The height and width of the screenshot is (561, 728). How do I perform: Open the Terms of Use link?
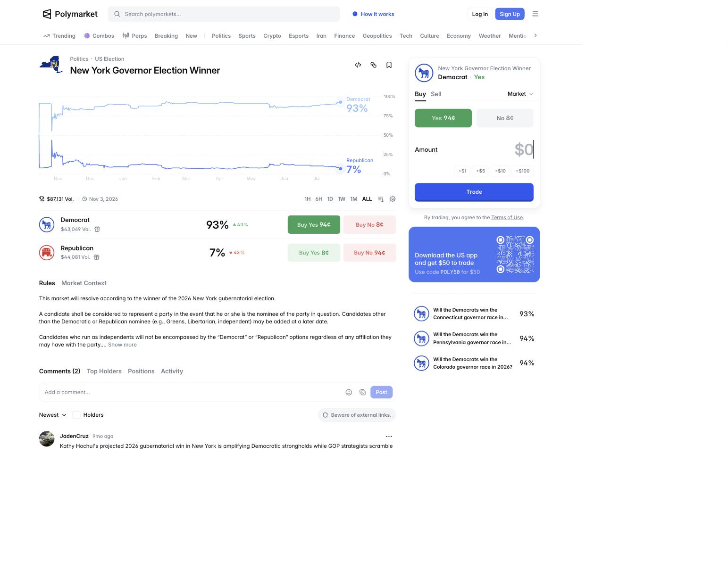click(x=507, y=217)
